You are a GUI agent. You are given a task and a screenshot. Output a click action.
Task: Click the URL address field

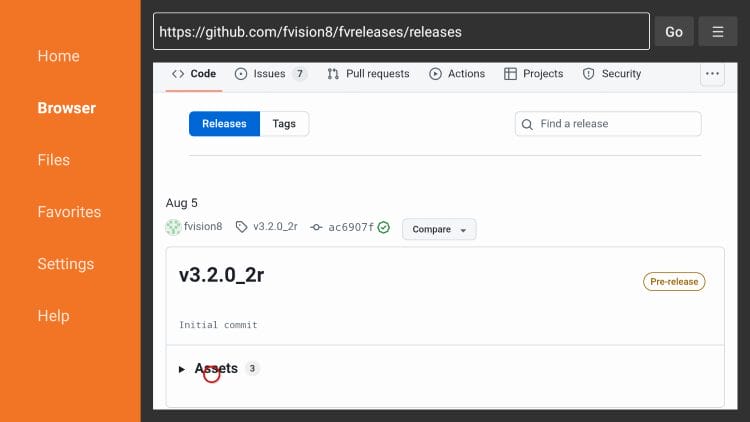click(400, 31)
